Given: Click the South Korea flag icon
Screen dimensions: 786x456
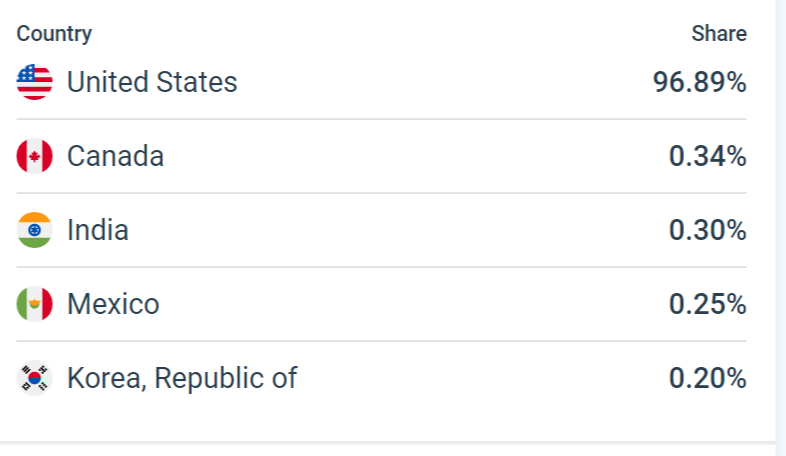Looking at the screenshot, I should click(x=34, y=378).
